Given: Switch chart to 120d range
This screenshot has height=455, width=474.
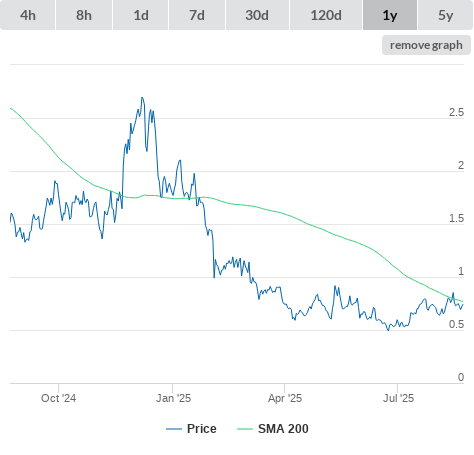Looking at the screenshot, I should [326, 15].
